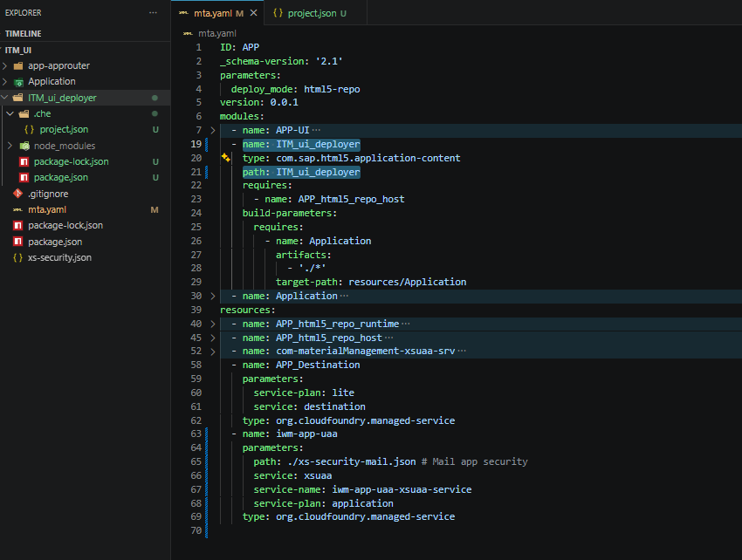Click the node_modules folder icon
The width and height of the screenshot is (742, 560).
click(x=24, y=146)
